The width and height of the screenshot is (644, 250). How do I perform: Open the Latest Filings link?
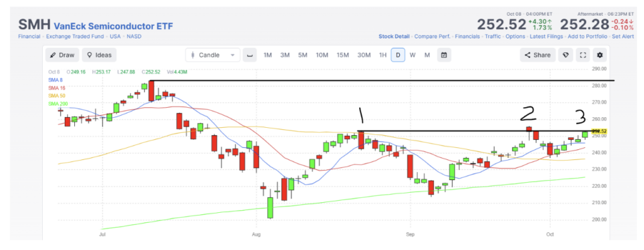tap(547, 37)
